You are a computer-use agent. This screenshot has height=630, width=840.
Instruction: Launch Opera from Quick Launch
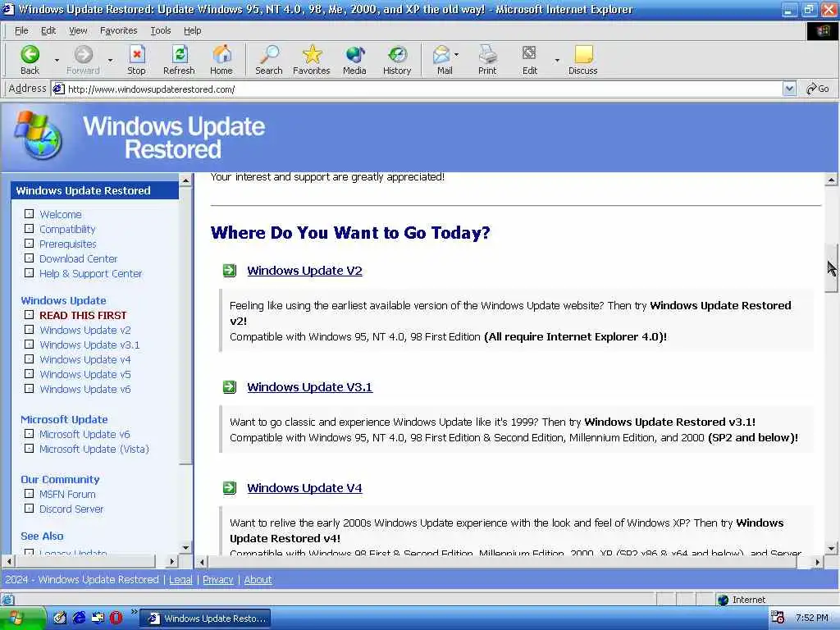coord(116,618)
